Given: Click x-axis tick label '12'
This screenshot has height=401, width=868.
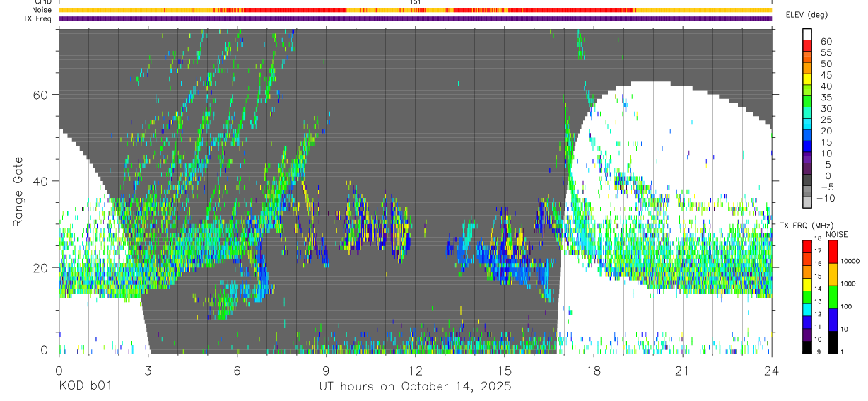Looking at the screenshot, I should (x=415, y=371).
